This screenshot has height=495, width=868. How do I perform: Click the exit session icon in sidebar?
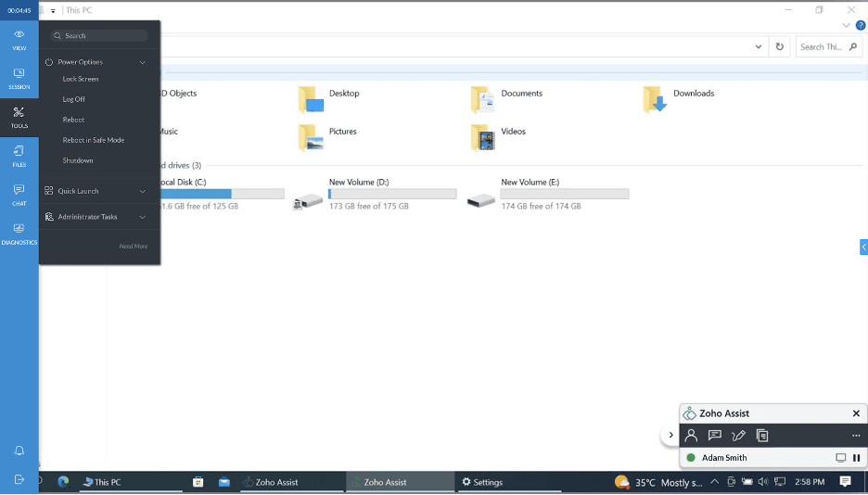[19, 479]
